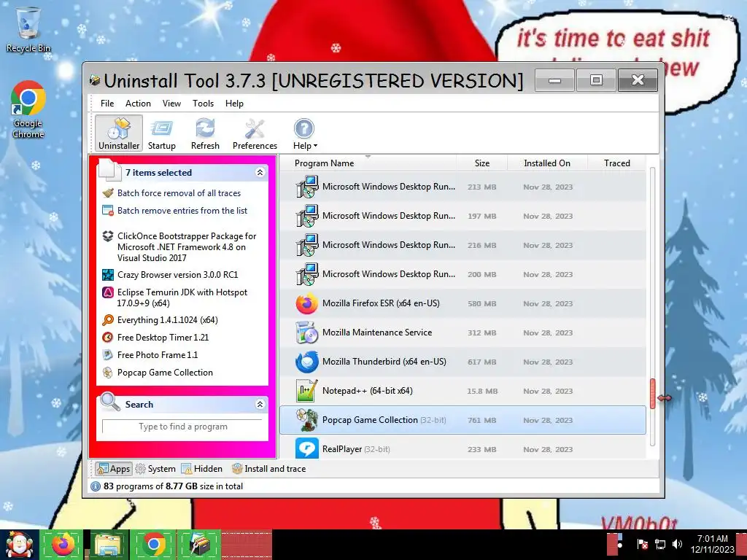Select the Mozilla Maintenance Service row

462,332
